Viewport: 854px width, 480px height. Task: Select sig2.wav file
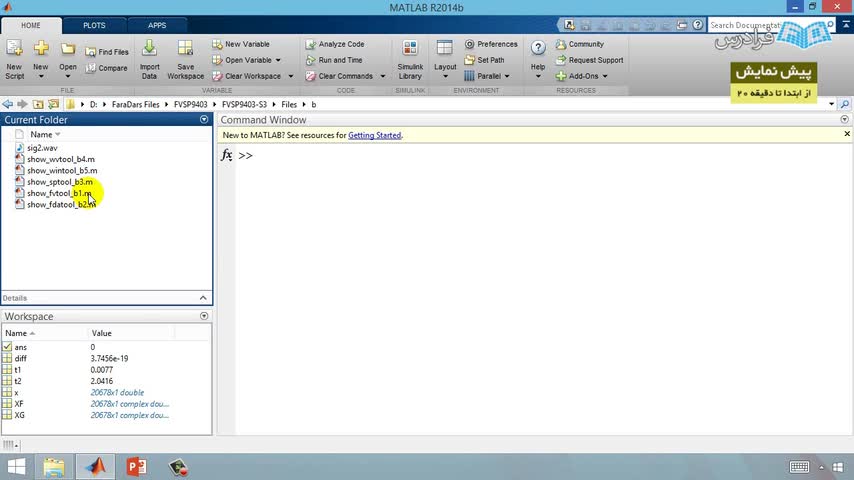[x=42, y=148]
